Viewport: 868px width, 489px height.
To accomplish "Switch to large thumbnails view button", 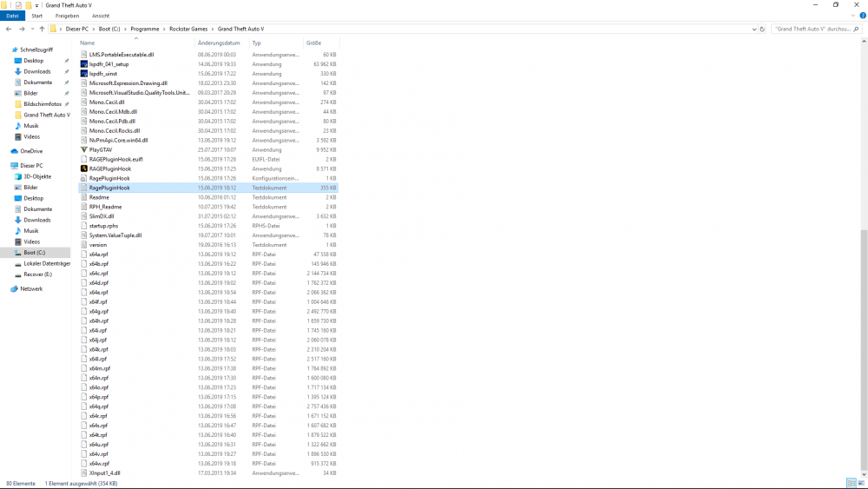I will click(x=861, y=484).
